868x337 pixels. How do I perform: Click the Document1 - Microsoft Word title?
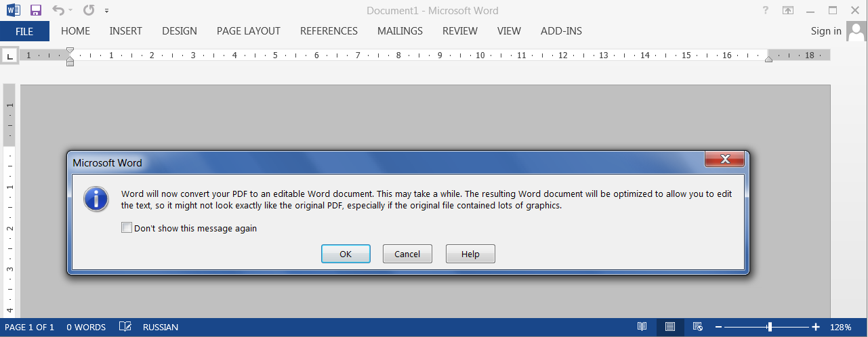[x=432, y=11]
